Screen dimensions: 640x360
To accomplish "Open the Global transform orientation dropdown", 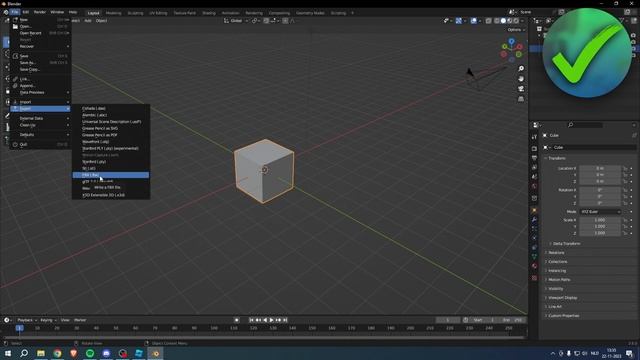I will pyautogui.click(x=236, y=21).
